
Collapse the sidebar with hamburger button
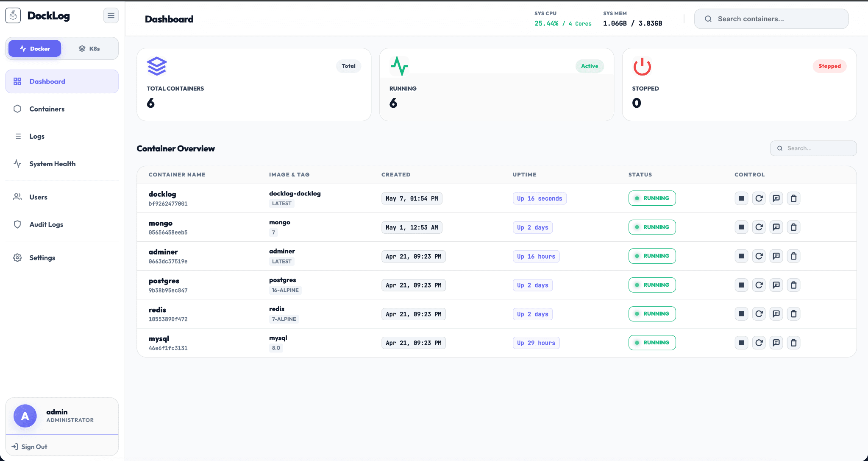pyautogui.click(x=111, y=16)
